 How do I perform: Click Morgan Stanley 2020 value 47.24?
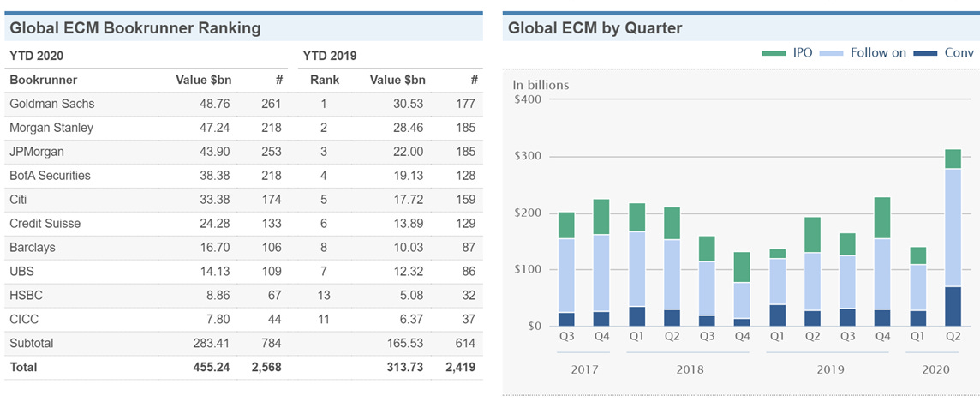tap(216, 128)
